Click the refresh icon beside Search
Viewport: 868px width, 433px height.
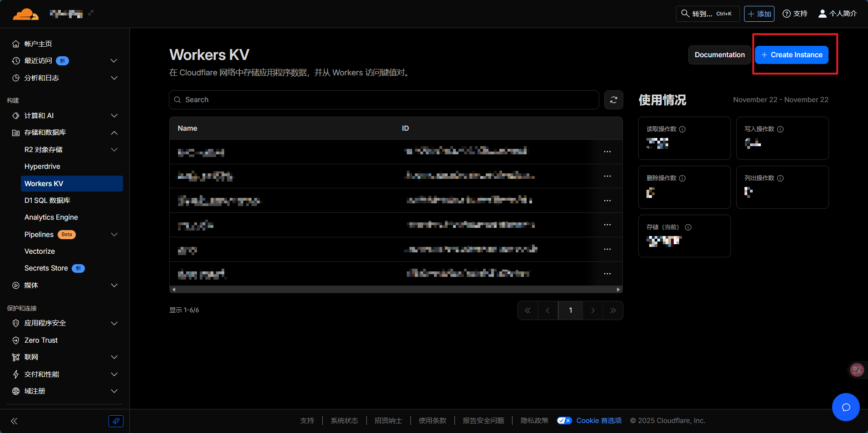[613, 100]
